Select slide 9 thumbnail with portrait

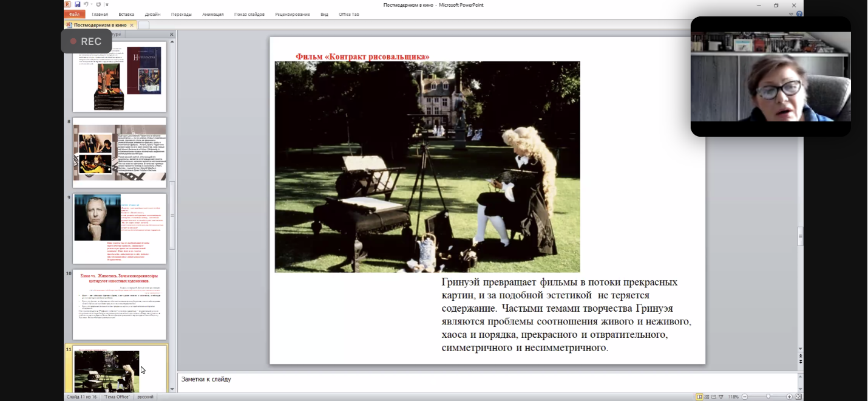click(x=119, y=228)
